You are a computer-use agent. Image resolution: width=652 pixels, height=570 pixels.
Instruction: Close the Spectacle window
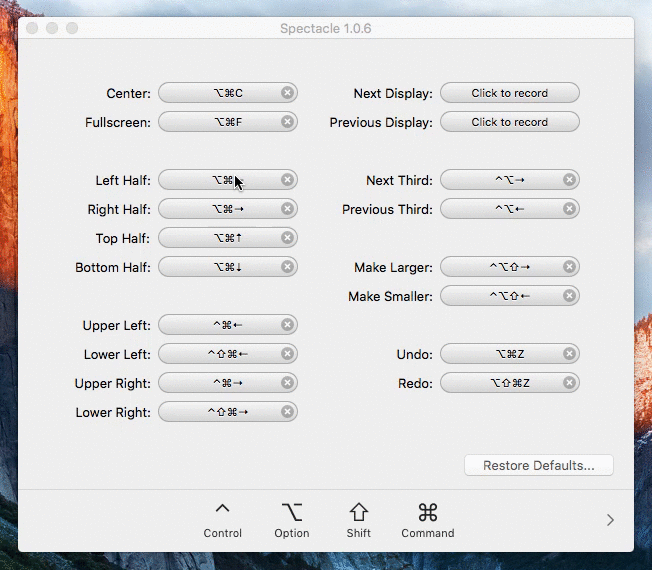pyautogui.click(x=32, y=28)
